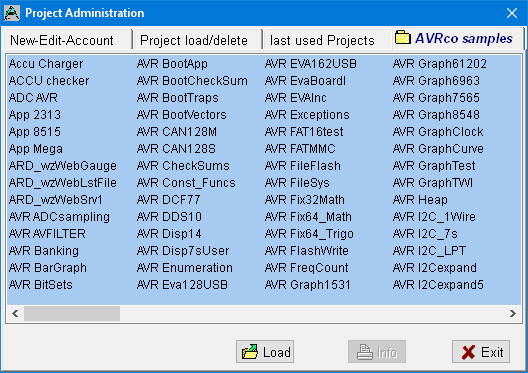Image resolution: width=528 pixels, height=373 pixels.
Task: Select AVR DDS10 sample
Action: point(169,217)
